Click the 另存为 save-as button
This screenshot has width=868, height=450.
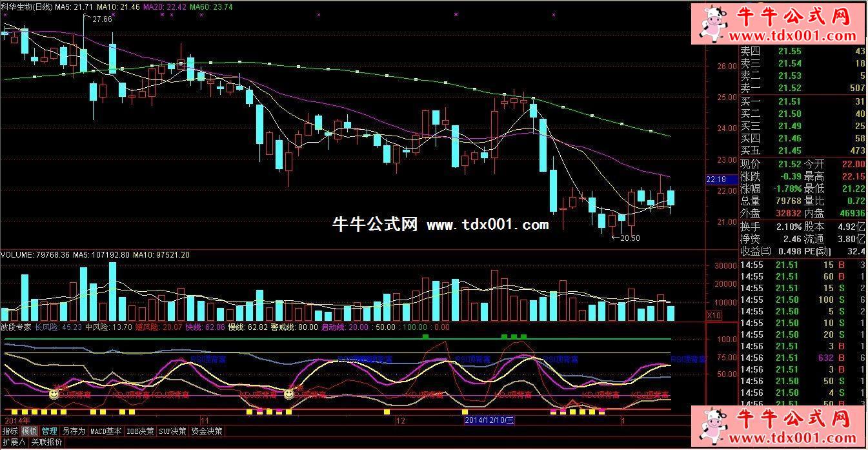coord(74,431)
